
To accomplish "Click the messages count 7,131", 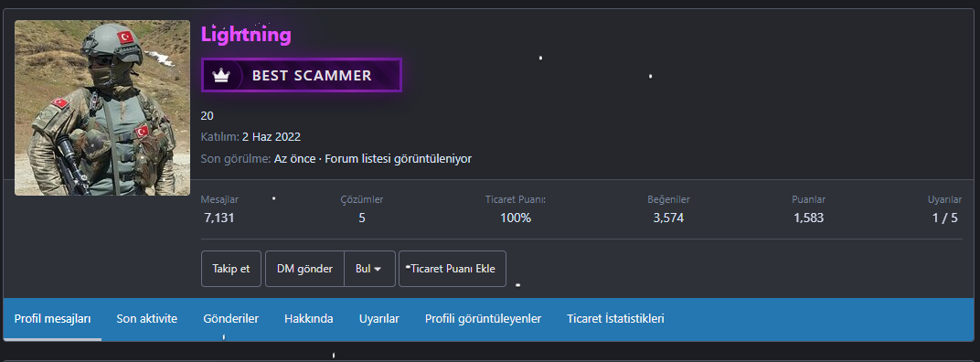I will (219, 218).
